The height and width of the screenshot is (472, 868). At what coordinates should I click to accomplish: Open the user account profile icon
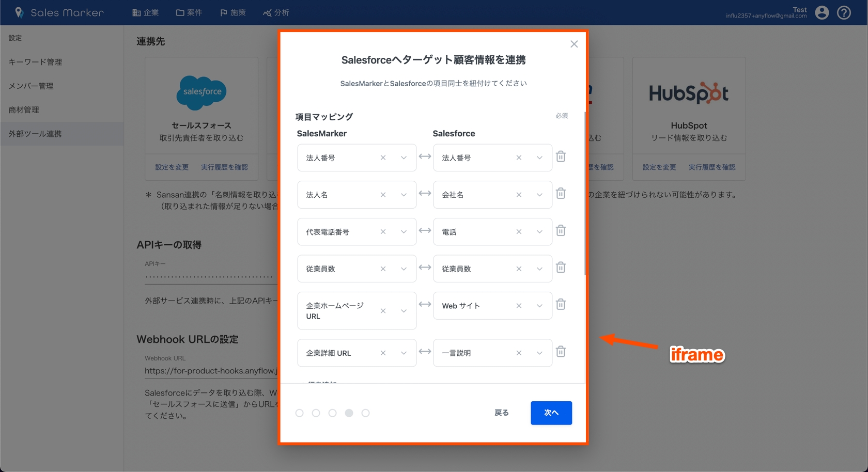[x=822, y=12]
